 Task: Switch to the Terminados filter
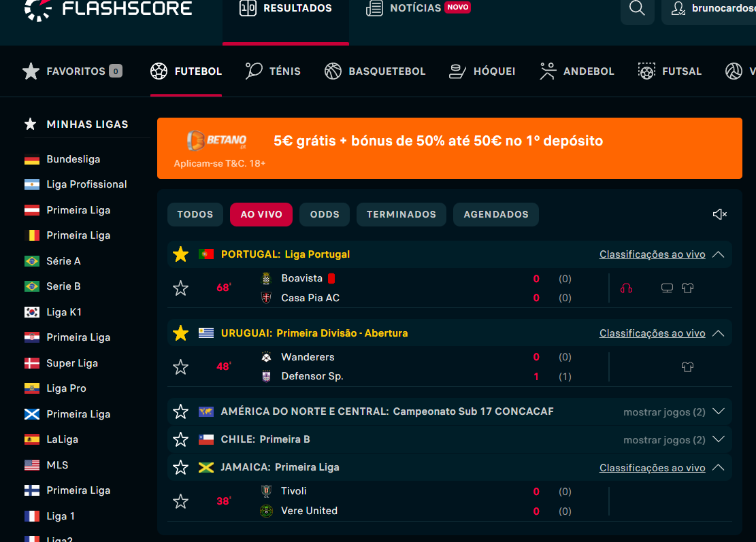click(401, 214)
